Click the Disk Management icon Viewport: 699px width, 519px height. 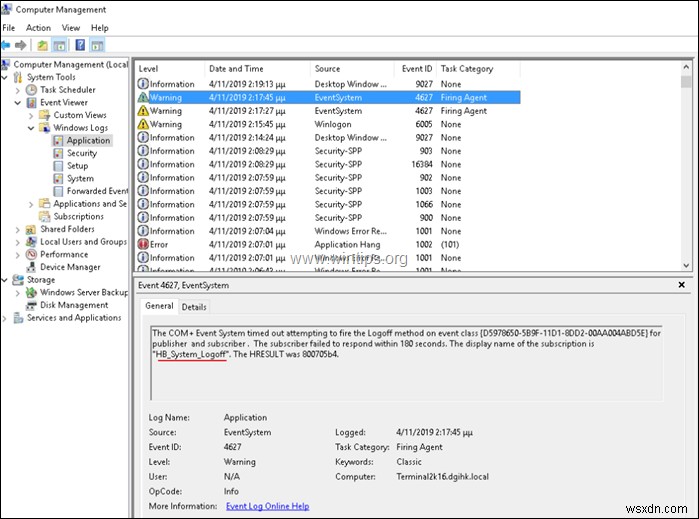click(x=31, y=305)
